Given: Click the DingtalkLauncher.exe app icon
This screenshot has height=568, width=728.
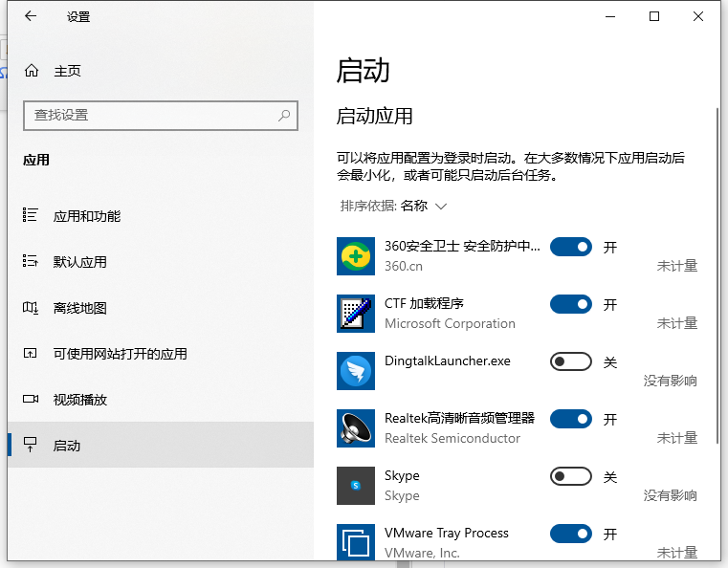Looking at the screenshot, I should 355,371.
